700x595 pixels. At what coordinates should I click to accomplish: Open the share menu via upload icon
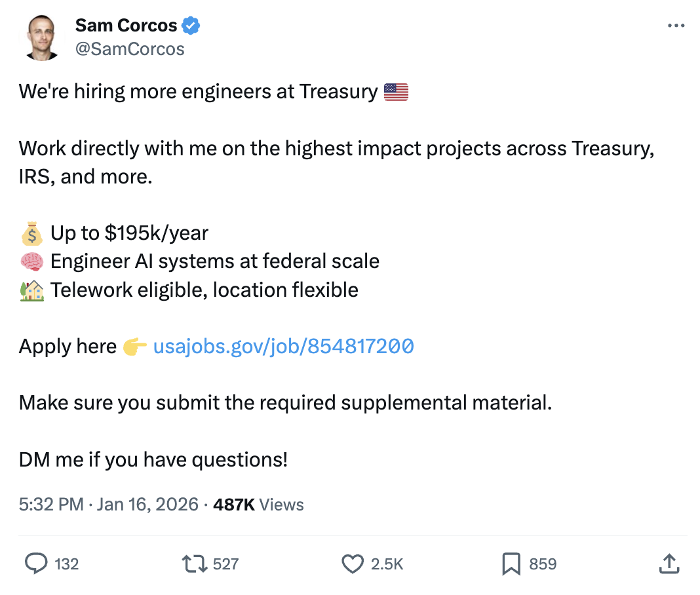coord(669,564)
